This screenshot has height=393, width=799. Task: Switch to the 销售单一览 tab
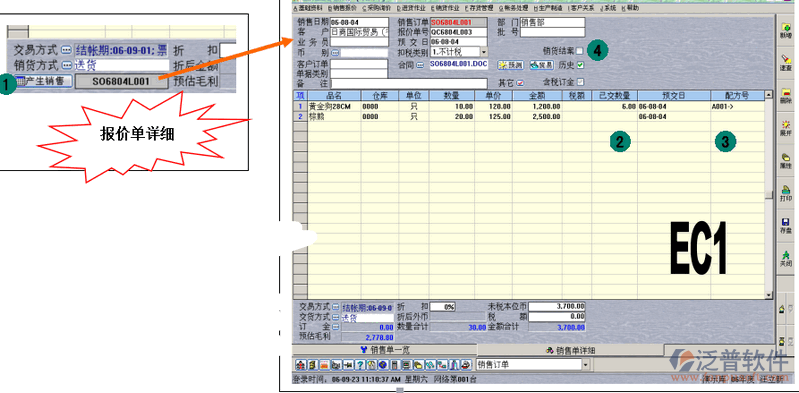pos(385,350)
